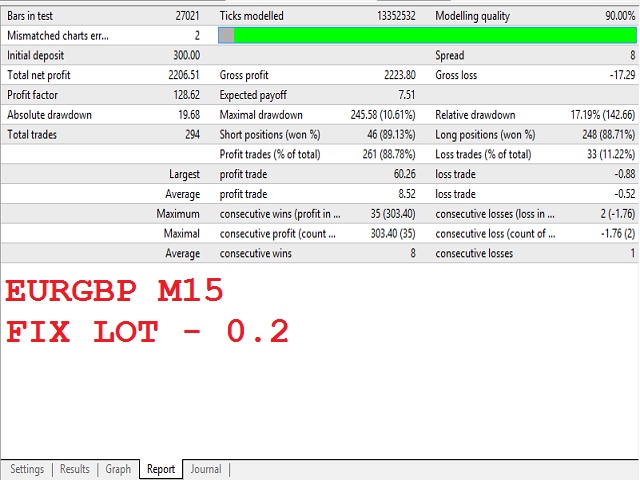This screenshot has width=640, height=480.
Task: Open the Settings tab
Action: coord(27,469)
